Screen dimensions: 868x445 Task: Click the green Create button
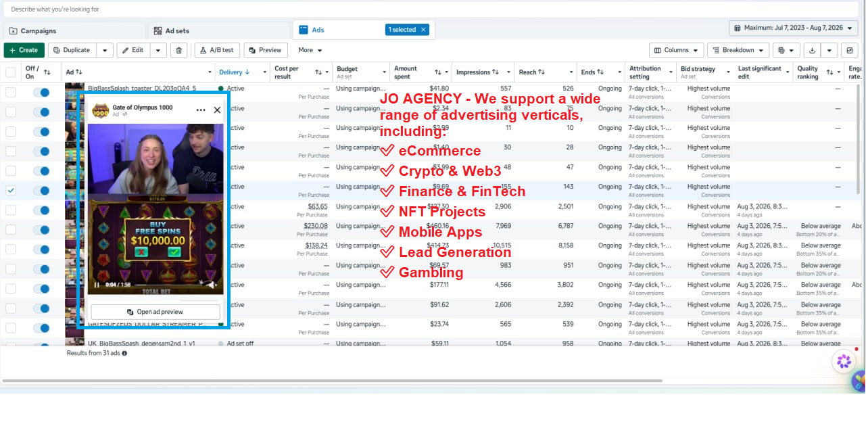point(24,50)
